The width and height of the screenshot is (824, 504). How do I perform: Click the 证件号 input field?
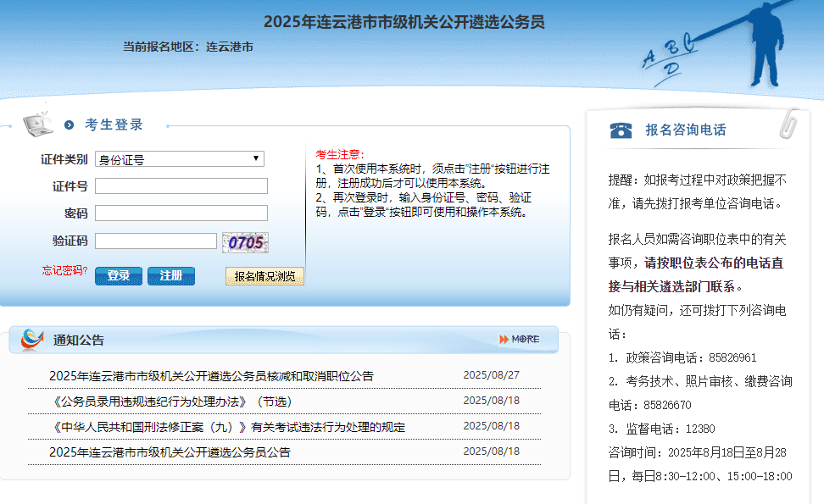tap(181, 186)
